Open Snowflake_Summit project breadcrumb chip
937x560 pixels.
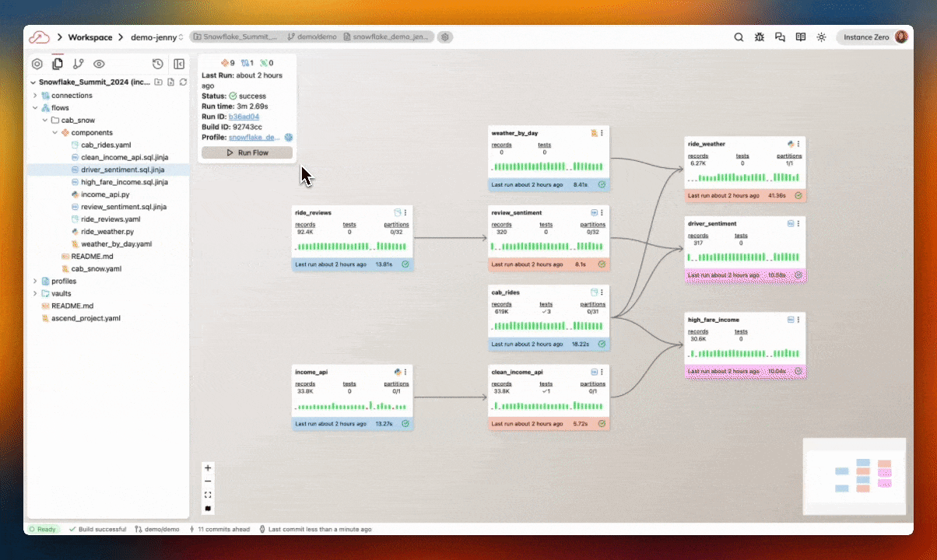tap(234, 37)
